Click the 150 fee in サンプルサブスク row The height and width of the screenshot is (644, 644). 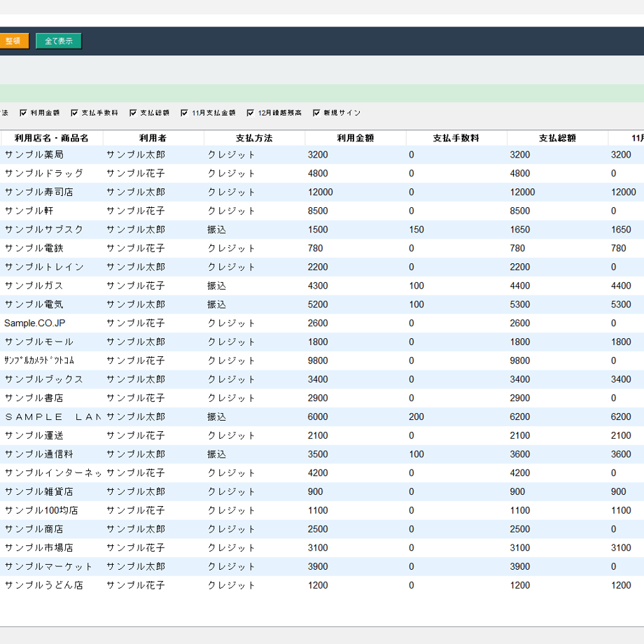(x=416, y=230)
